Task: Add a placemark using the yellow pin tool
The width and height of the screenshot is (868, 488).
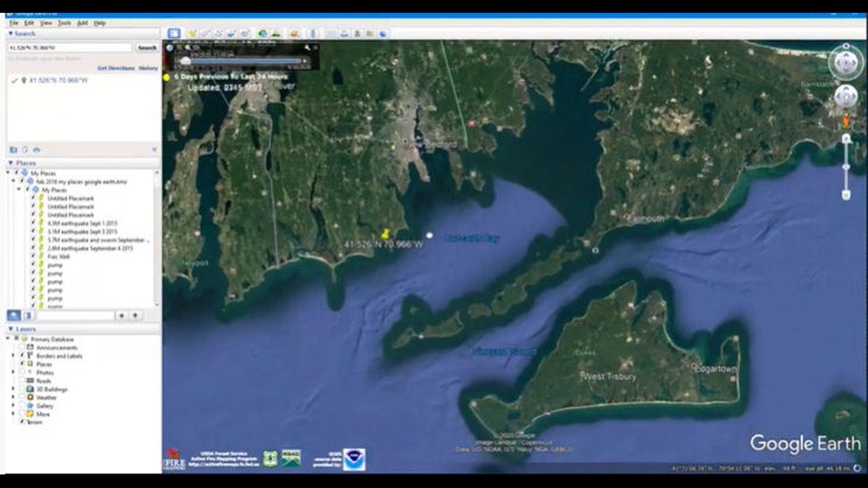Action: coord(192,33)
